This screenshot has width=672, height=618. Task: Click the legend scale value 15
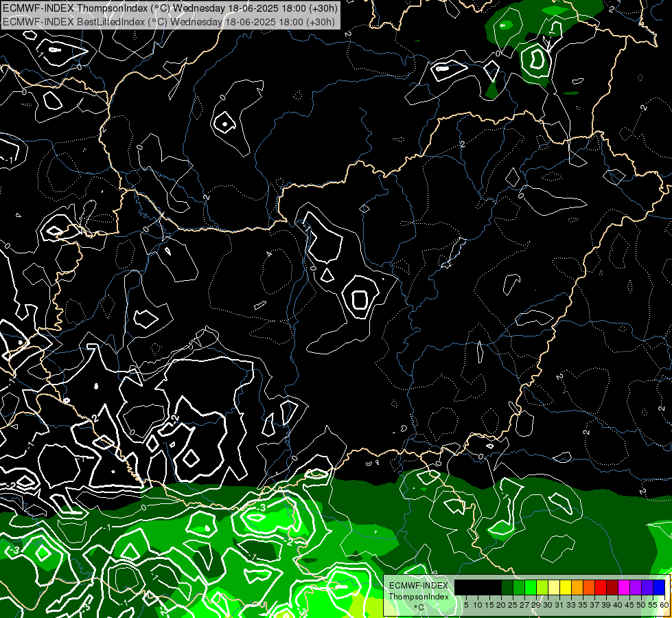coord(490,605)
